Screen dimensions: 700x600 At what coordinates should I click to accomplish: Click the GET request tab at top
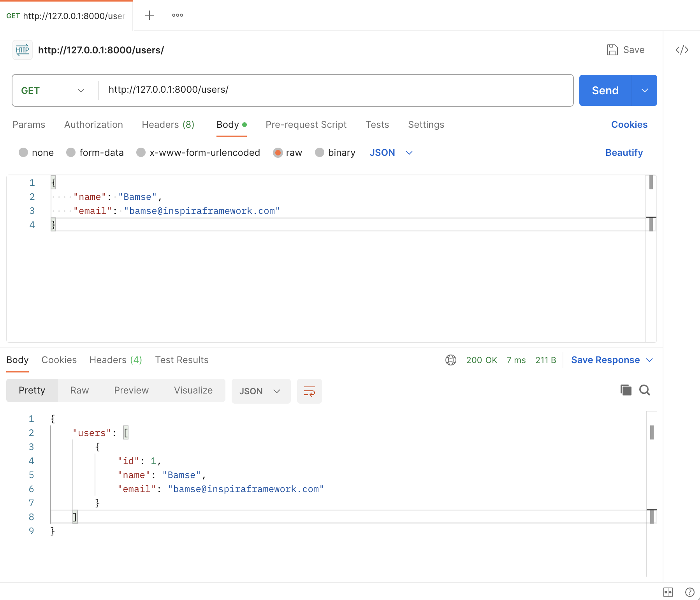click(66, 16)
